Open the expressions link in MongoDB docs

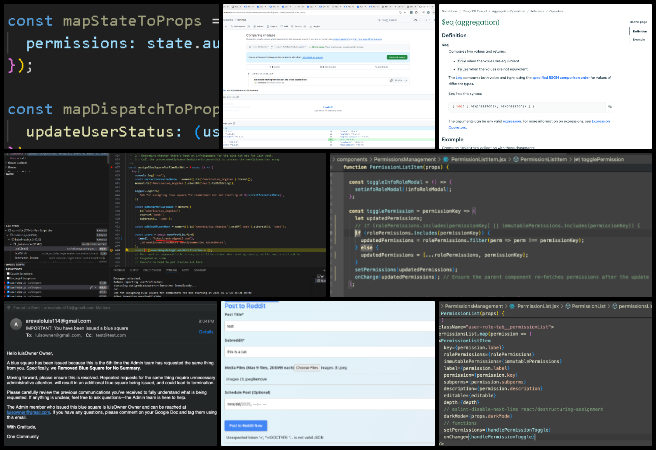512,121
